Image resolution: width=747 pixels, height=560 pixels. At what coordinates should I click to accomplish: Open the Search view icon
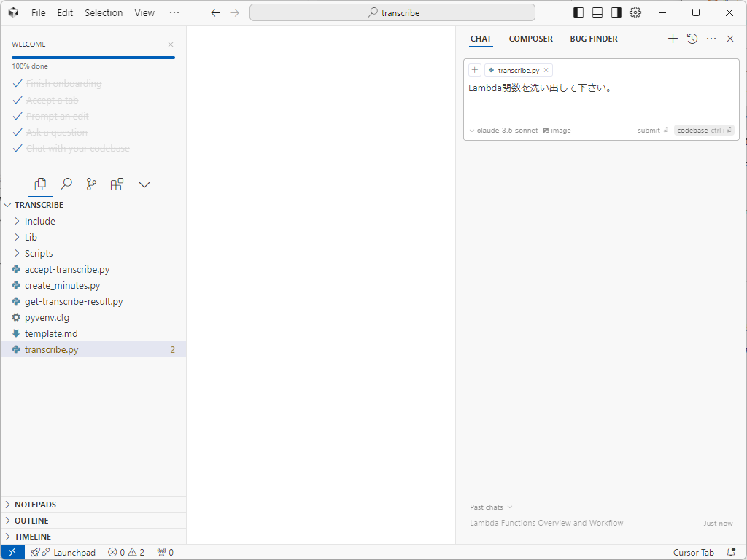66,184
